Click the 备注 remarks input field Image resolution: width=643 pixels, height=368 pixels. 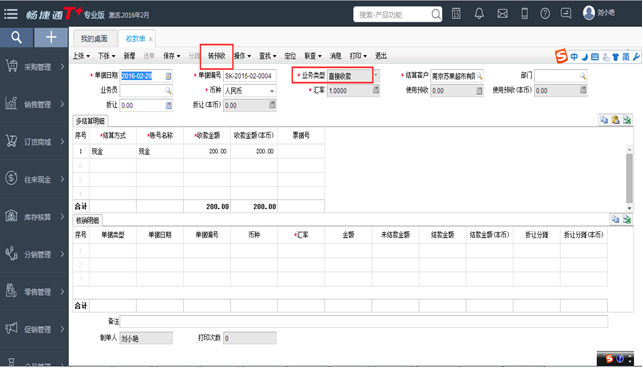click(364, 322)
